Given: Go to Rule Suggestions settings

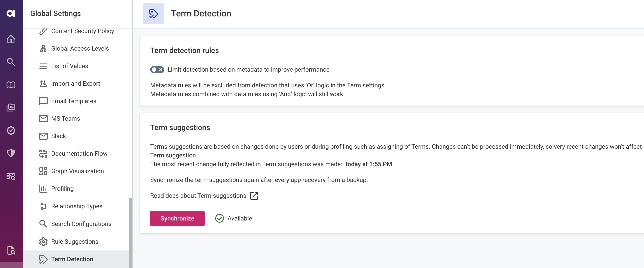Looking at the screenshot, I should point(74,242).
